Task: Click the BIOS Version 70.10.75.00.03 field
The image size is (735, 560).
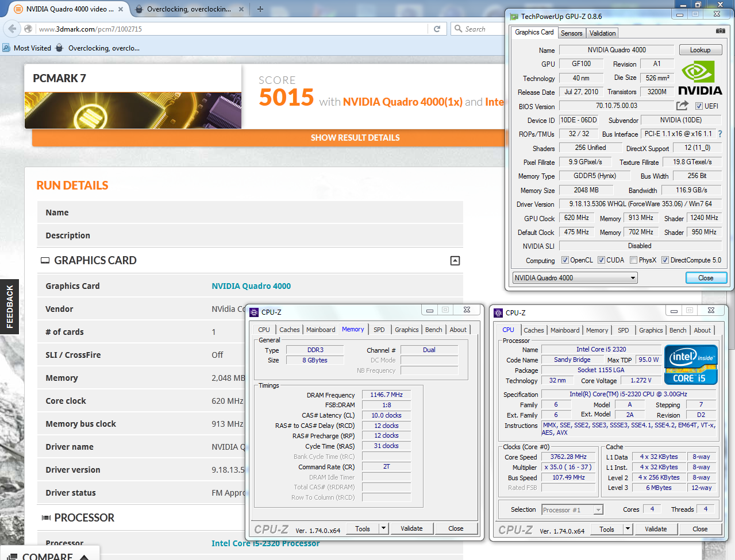Action: click(616, 106)
